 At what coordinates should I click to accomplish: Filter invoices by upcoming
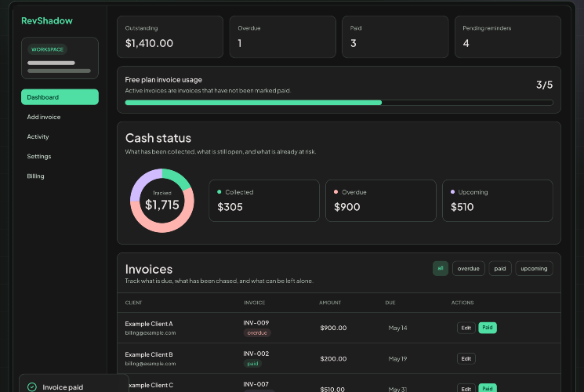pyautogui.click(x=534, y=268)
